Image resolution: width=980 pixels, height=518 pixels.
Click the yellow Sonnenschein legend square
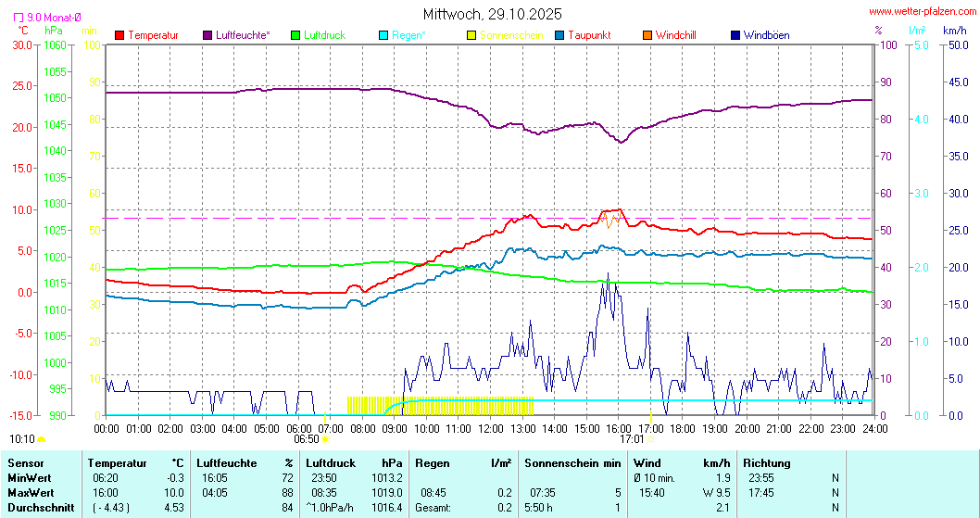(x=471, y=35)
